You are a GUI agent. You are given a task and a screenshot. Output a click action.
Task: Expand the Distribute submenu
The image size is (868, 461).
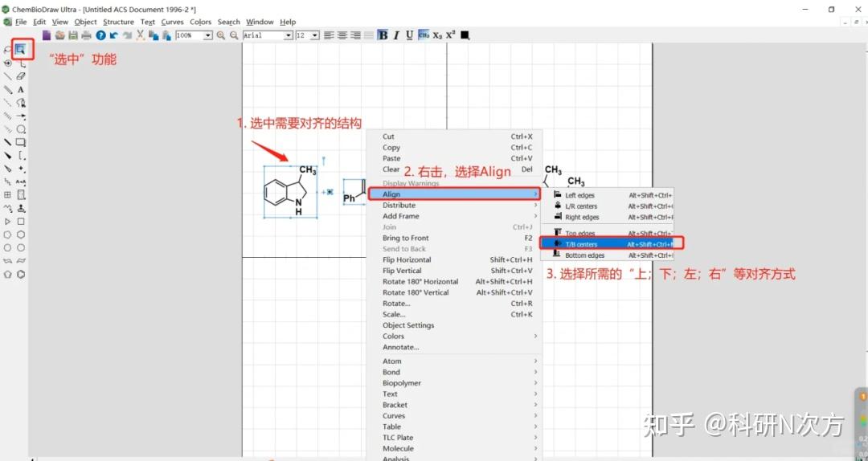[454, 206]
